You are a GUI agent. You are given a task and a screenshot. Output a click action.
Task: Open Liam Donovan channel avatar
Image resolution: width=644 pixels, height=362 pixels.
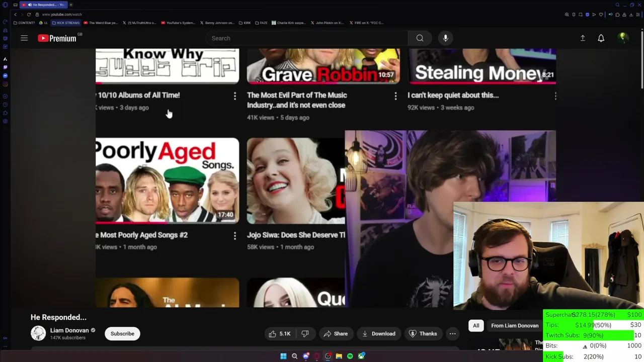(38, 334)
